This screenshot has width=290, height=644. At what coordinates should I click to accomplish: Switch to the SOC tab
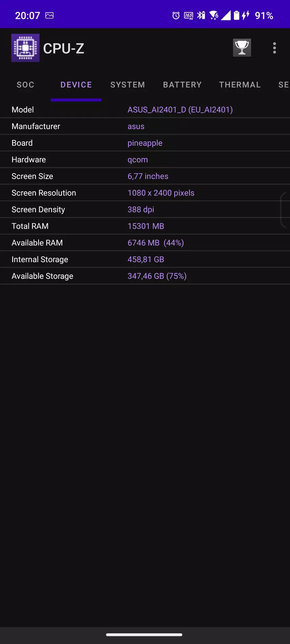coord(26,85)
